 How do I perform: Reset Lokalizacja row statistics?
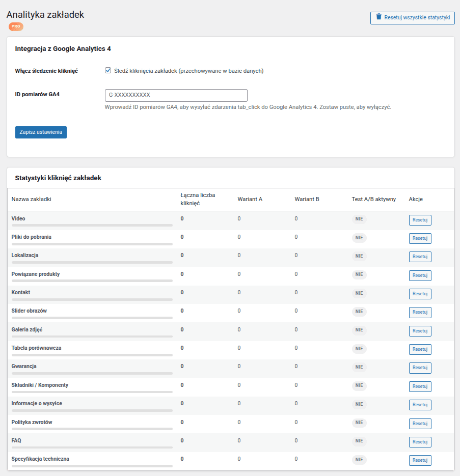(420, 257)
